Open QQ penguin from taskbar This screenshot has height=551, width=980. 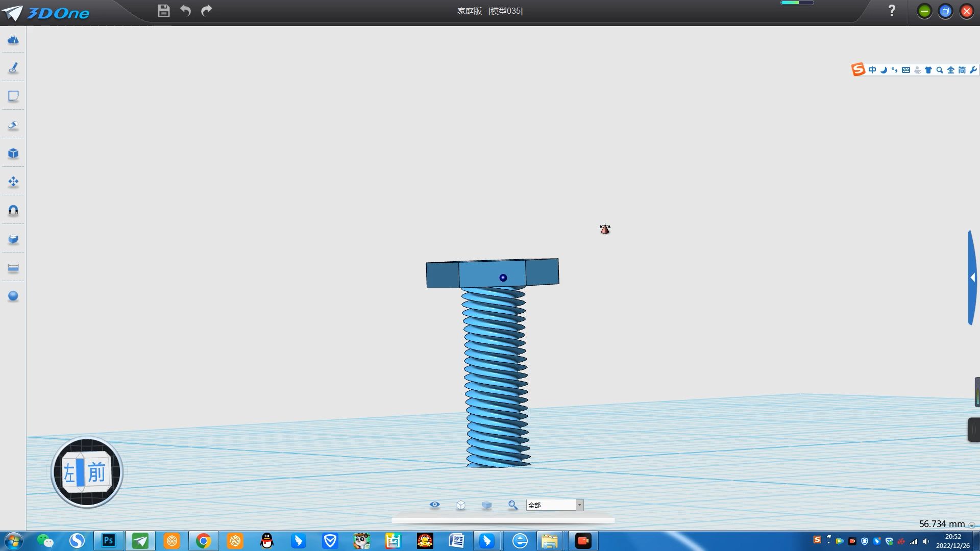(266, 541)
